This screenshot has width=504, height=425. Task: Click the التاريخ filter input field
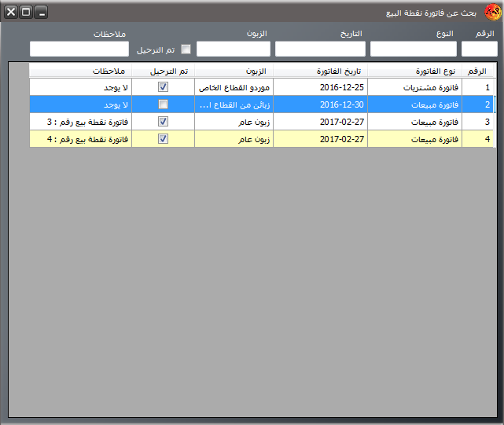tap(320, 49)
